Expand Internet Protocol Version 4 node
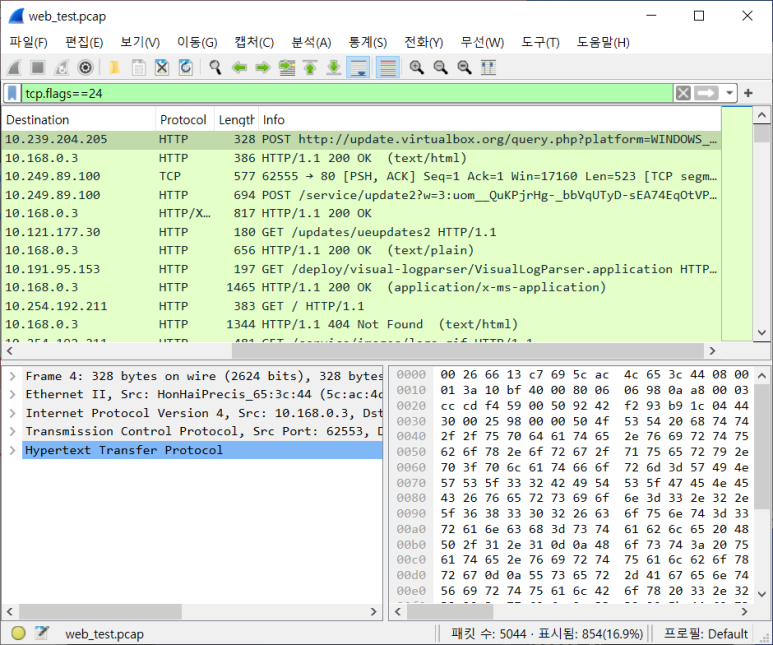 (x=13, y=413)
